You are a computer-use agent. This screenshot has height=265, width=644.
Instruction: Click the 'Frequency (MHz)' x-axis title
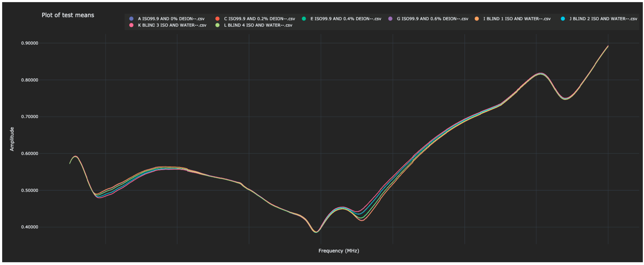coord(339,251)
